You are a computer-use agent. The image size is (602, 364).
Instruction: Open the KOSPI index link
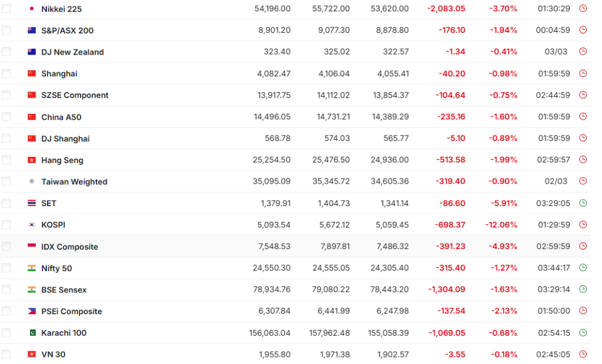[53, 225]
